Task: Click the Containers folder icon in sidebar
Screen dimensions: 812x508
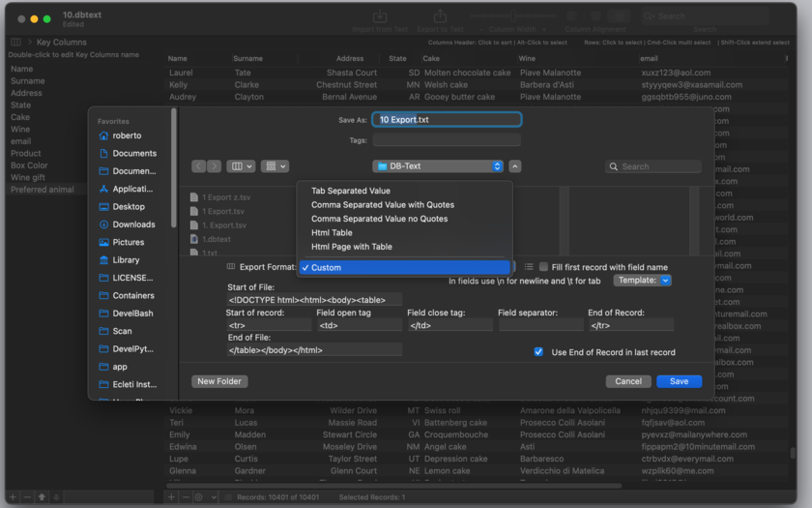Action: click(x=103, y=295)
